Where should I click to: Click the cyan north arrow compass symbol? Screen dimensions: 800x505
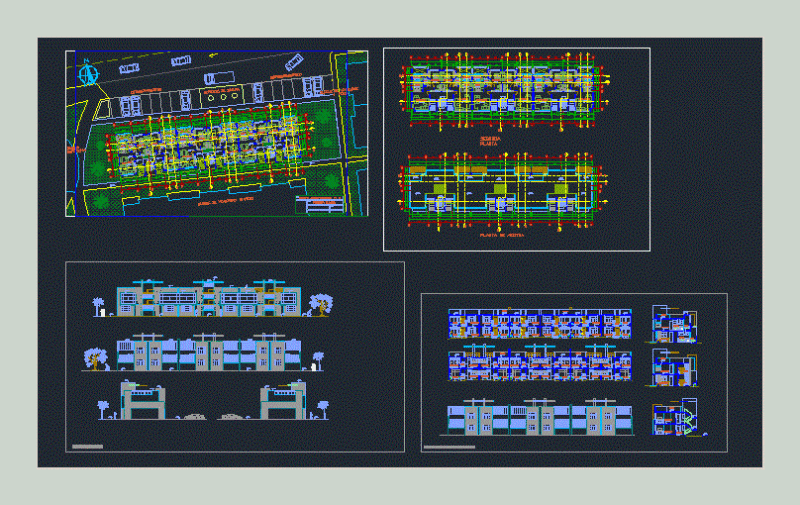(x=88, y=74)
